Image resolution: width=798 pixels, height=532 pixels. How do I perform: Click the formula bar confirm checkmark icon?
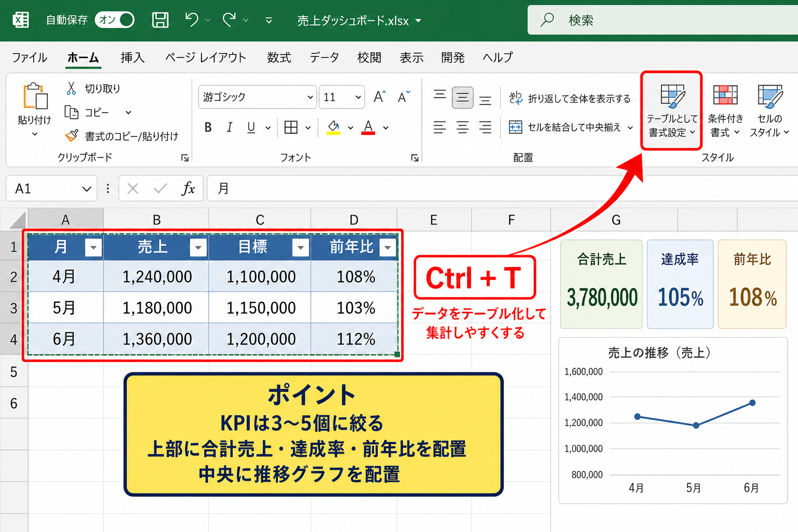pos(161,189)
